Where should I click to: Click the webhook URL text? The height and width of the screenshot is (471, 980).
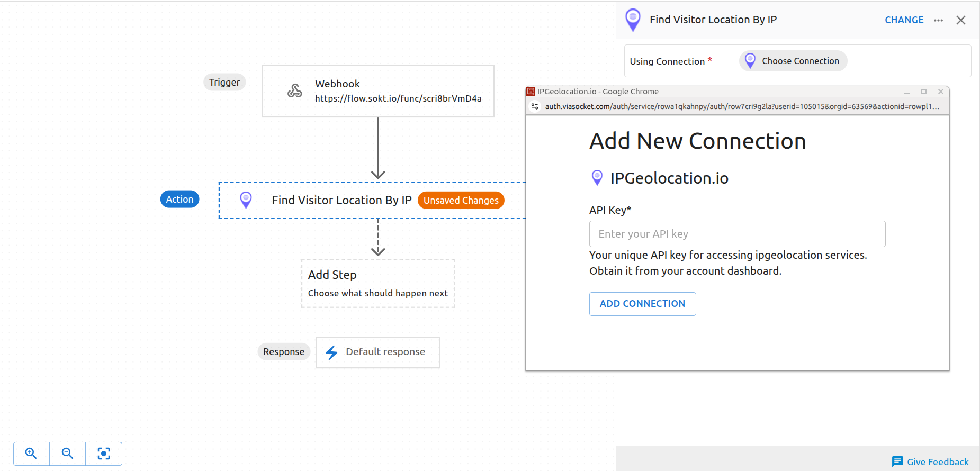[398, 98]
